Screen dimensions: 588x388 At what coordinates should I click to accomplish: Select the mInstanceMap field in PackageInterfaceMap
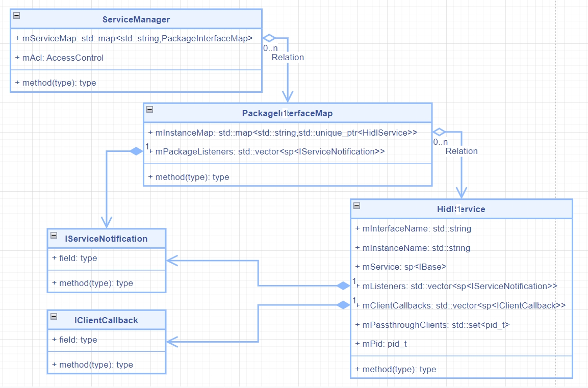283,133
